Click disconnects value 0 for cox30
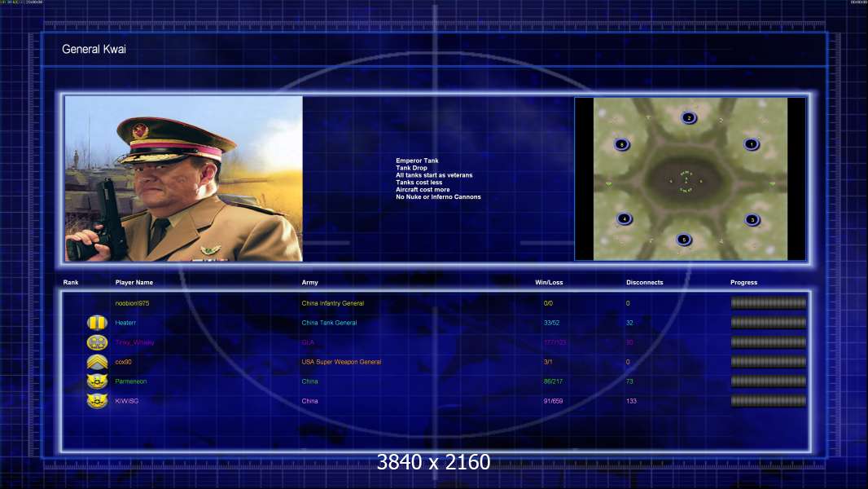 (x=628, y=362)
